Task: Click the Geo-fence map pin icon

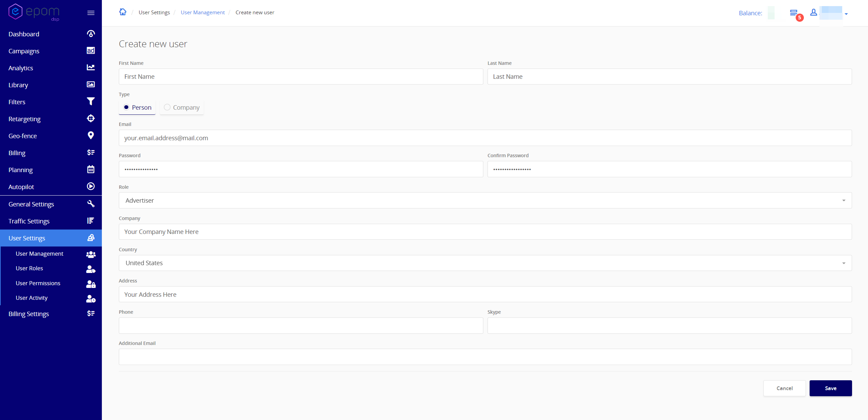Action: [91, 135]
